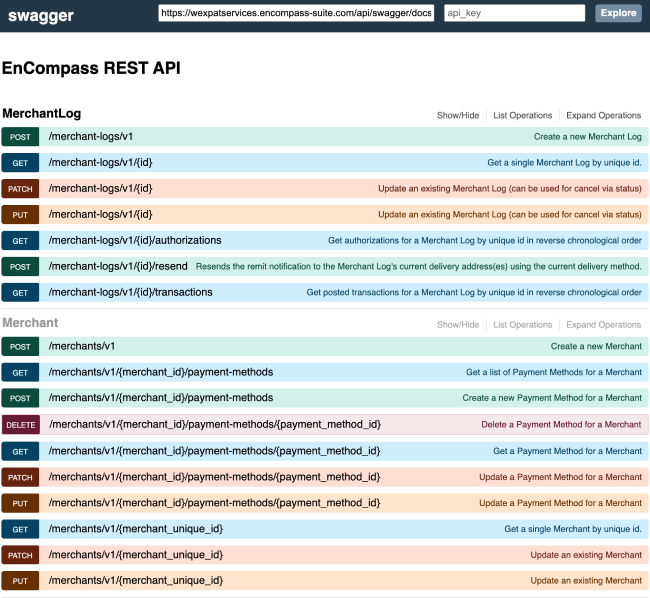This screenshot has height=598, width=650.
Task: Click POST badge for payment-methods endpoint
Action: pyautogui.click(x=20, y=398)
